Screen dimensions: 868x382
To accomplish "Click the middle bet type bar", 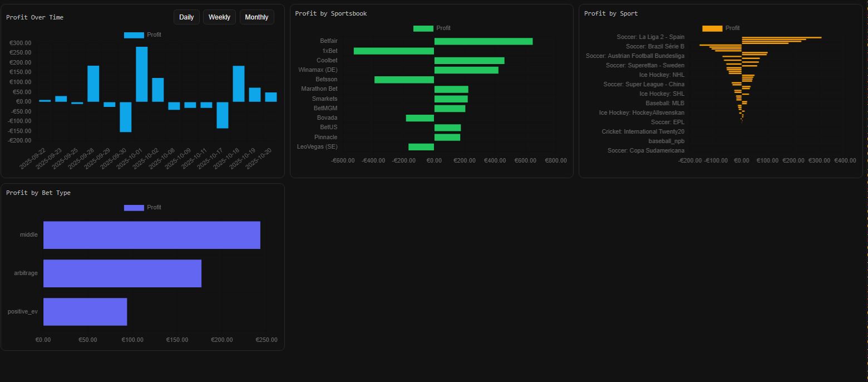I will pos(151,235).
